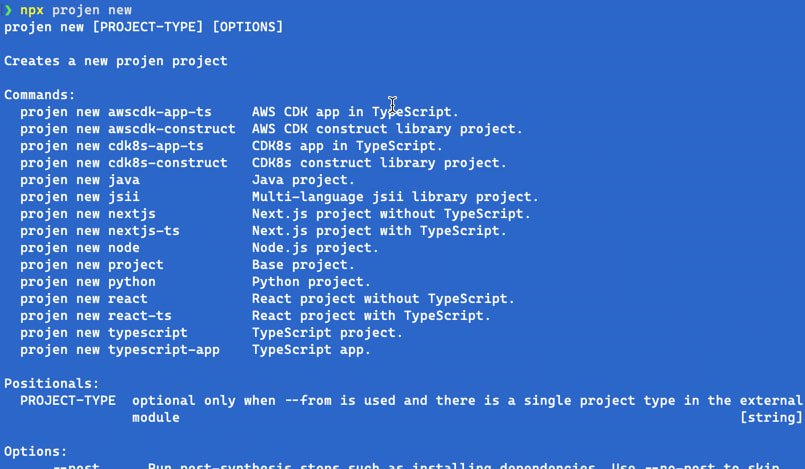This screenshot has height=469, width=805.
Task: Click 'Multi-language jsii library project.' description
Action: pyautogui.click(x=395, y=197)
